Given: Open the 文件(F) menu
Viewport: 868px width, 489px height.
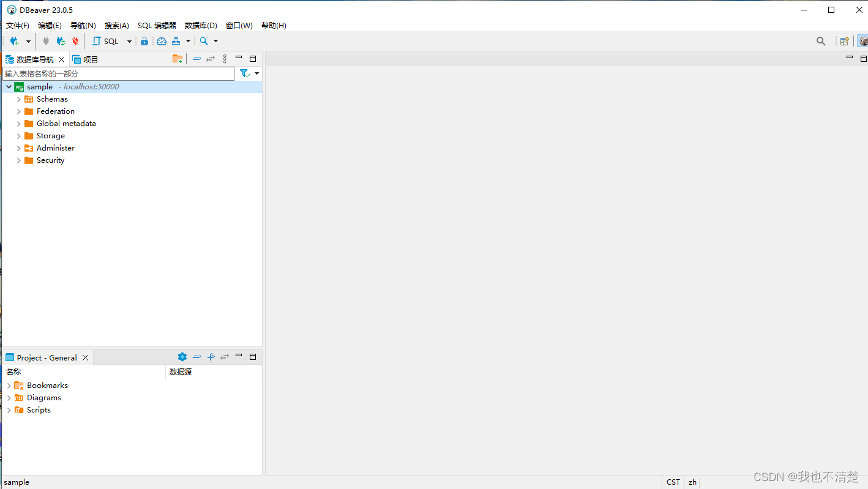Looking at the screenshot, I should [18, 26].
